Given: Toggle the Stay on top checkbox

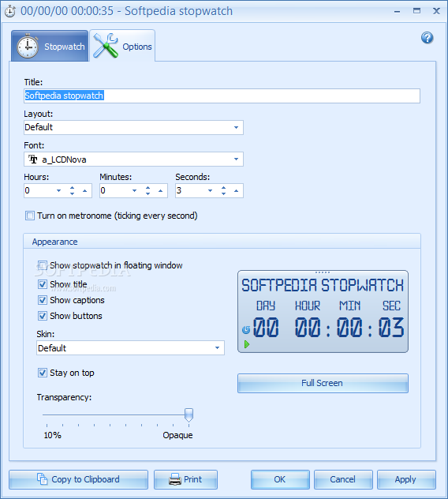Looking at the screenshot, I should click(x=43, y=373).
